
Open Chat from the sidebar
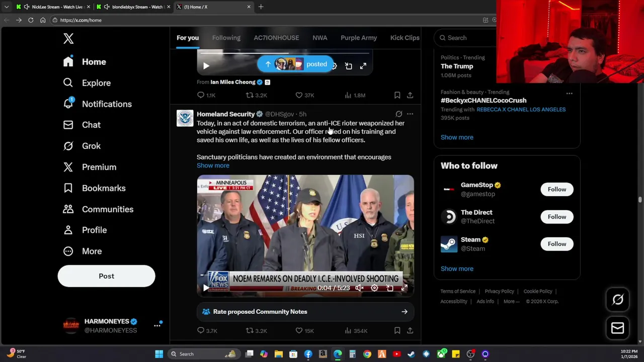pyautogui.click(x=82, y=125)
